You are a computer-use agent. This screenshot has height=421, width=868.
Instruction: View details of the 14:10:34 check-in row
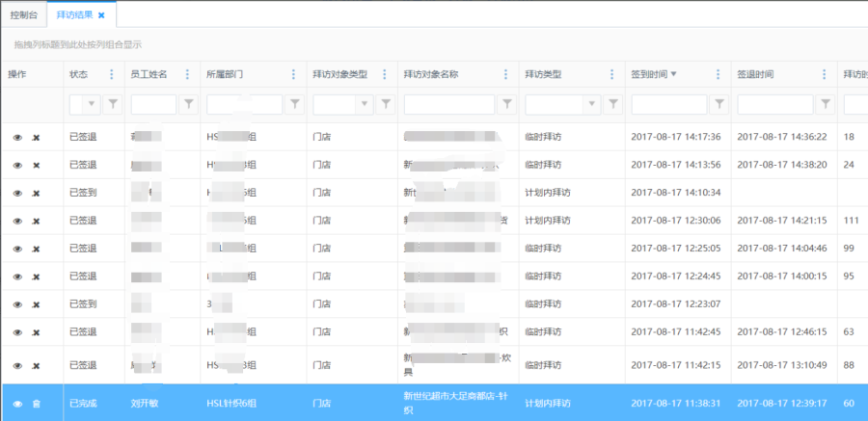point(17,194)
